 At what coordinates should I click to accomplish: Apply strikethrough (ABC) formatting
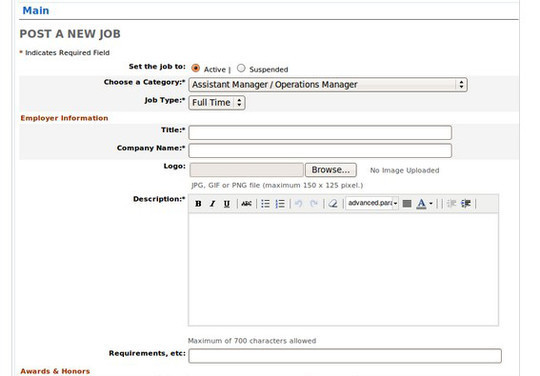[x=246, y=203]
